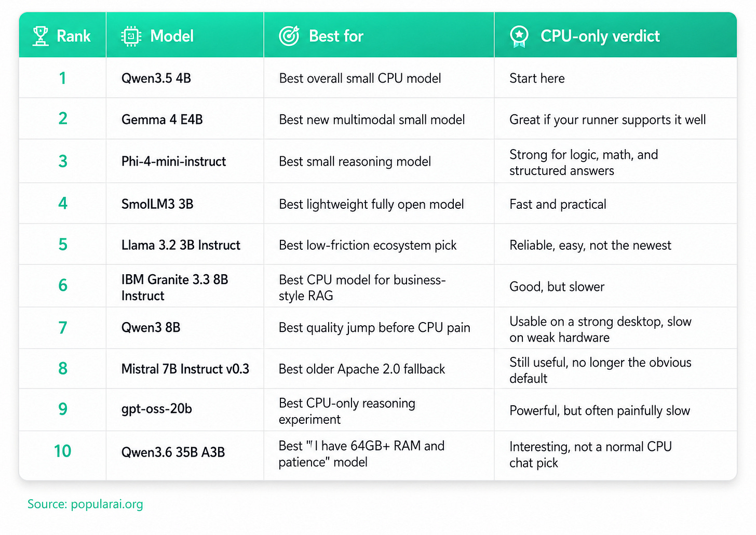Select IBM Granite 3.3 8B Instruct
Screen dimensions: 756x535
tap(174, 287)
